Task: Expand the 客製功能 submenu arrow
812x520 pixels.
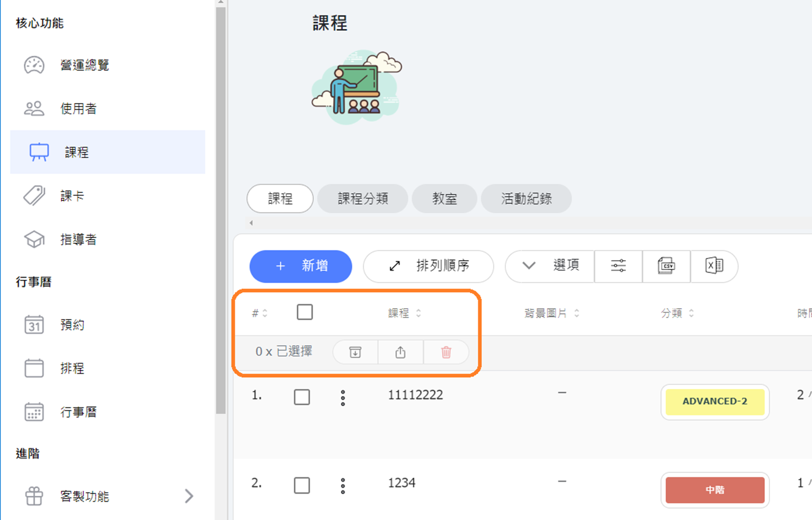Action: [x=189, y=496]
